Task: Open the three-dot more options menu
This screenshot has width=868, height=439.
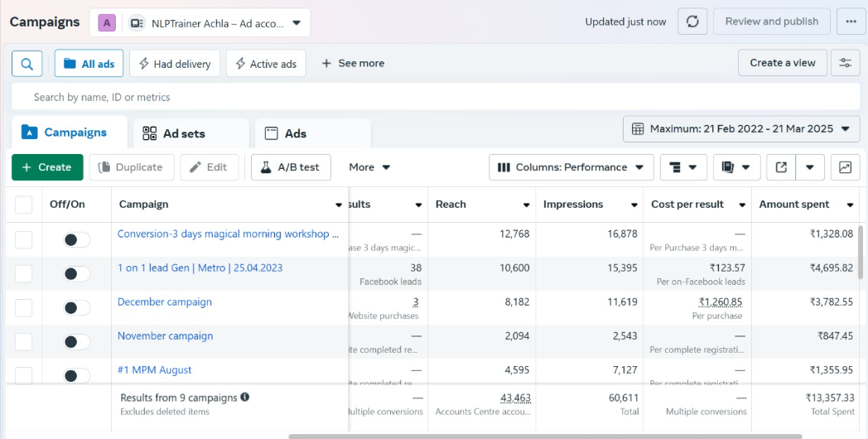Action: [x=851, y=22]
